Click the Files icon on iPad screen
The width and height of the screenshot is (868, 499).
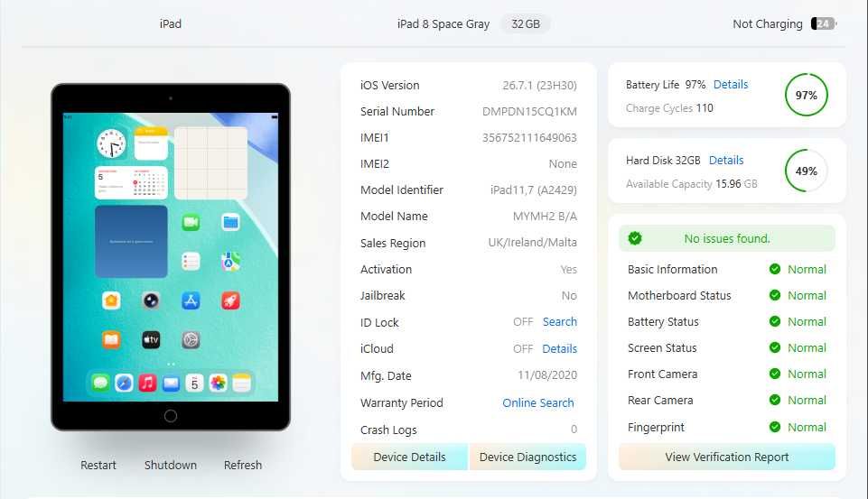(231, 222)
